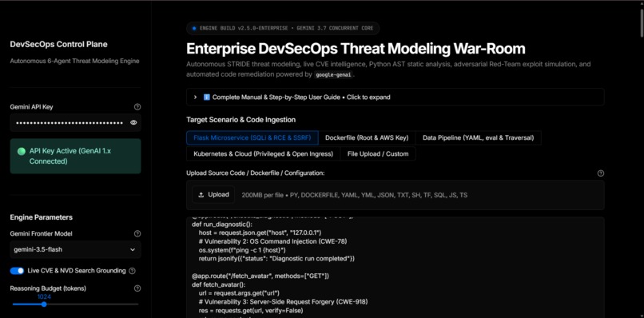Click the 'Engine Parameters' sidebar heading
The width and height of the screenshot is (644, 318).
pos(41,217)
